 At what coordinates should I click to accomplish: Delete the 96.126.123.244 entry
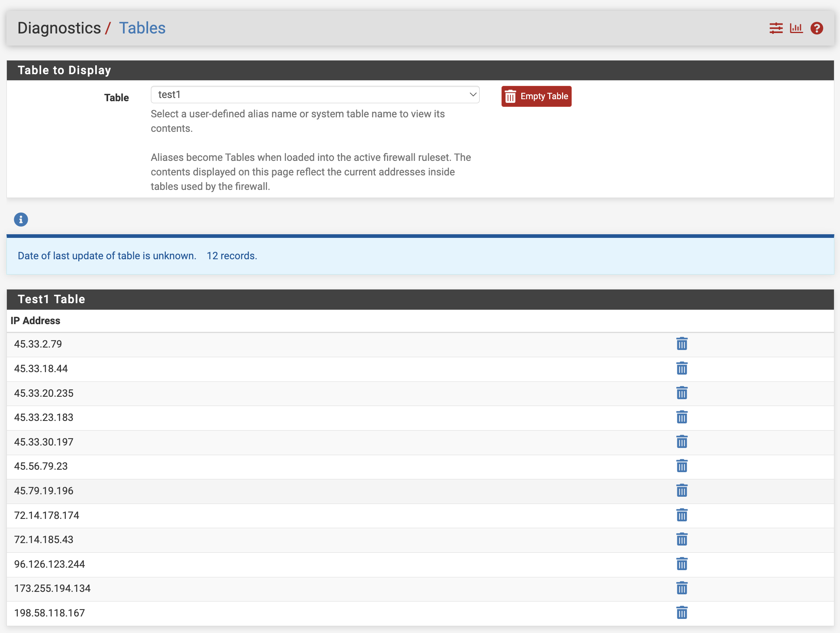click(681, 564)
